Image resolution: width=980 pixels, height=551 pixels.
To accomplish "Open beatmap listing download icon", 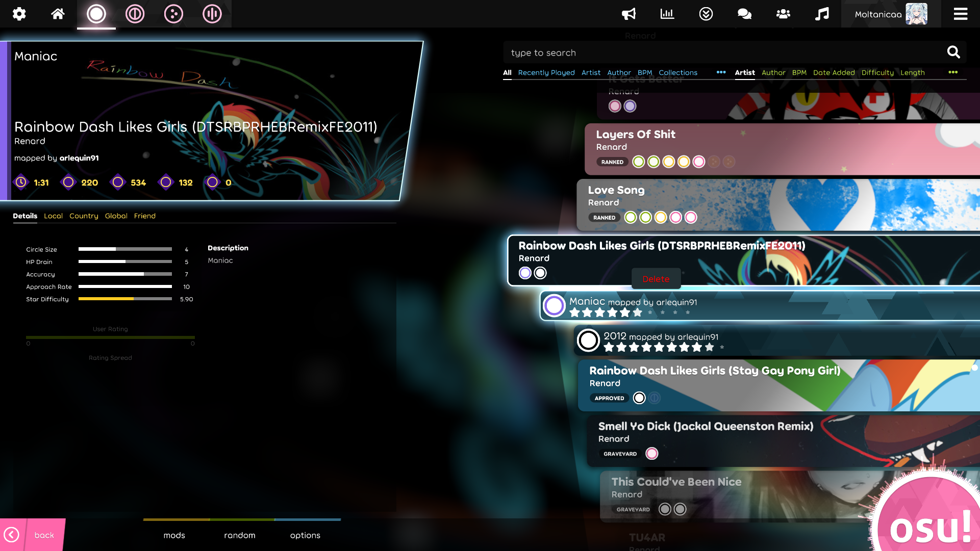I will [706, 14].
